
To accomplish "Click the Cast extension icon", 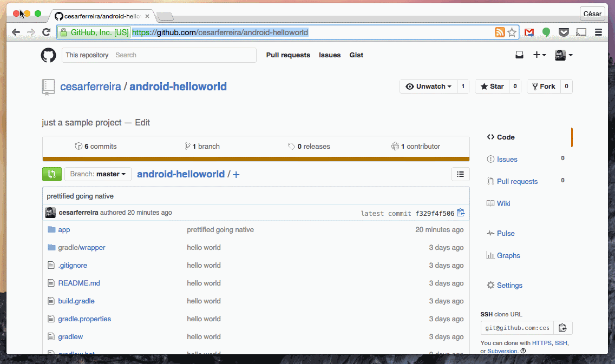I will coord(581,32).
